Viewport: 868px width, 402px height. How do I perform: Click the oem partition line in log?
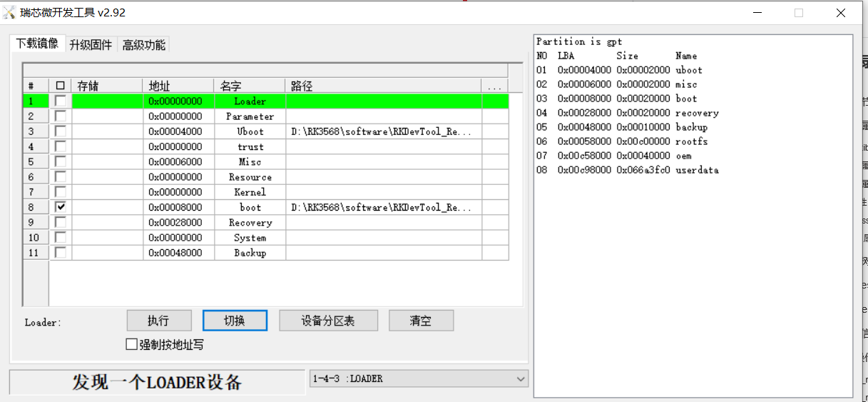click(614, 156)
